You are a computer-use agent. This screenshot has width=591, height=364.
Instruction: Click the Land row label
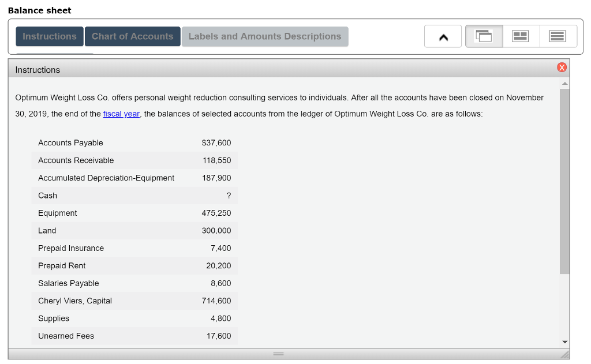[x=47, y=231]
